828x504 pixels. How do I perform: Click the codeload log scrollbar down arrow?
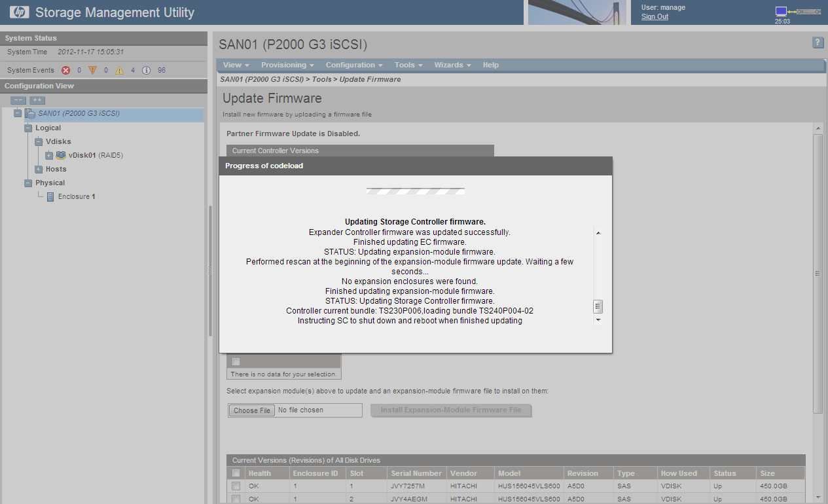(x=598, y=321)
